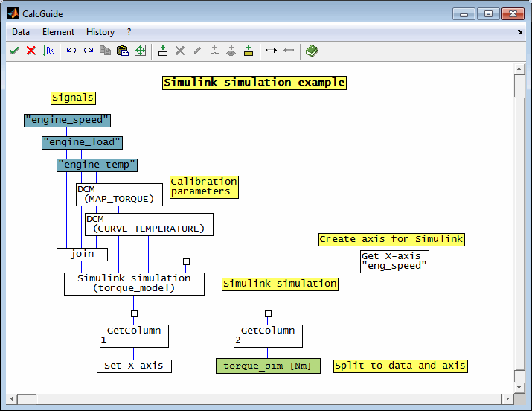The width and height of the screenshot is (532, 411).
Task: Click the green four-arrow fit view icon
Action: 140,51
